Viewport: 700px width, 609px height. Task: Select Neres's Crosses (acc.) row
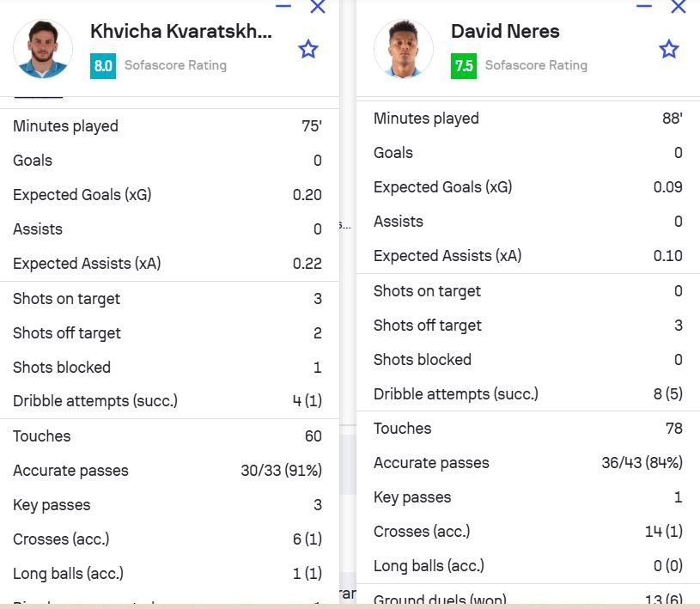pyautogui.click(x=527, y=532)
